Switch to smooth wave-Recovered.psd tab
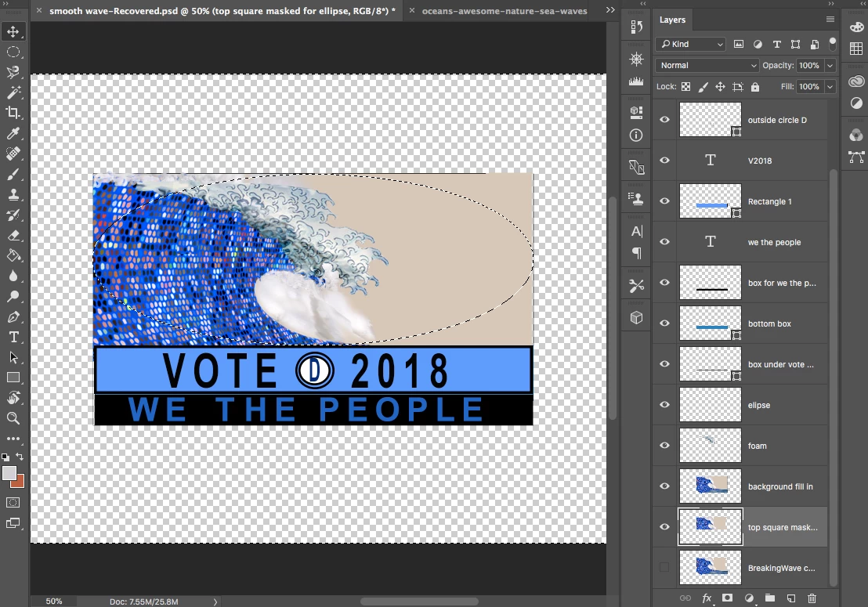The height and width of the screenshot is (607, 868). (x=222, y=10)
